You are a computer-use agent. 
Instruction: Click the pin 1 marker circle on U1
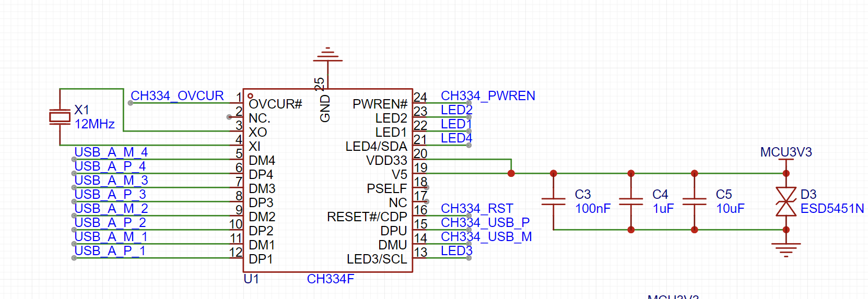[251, 96]
